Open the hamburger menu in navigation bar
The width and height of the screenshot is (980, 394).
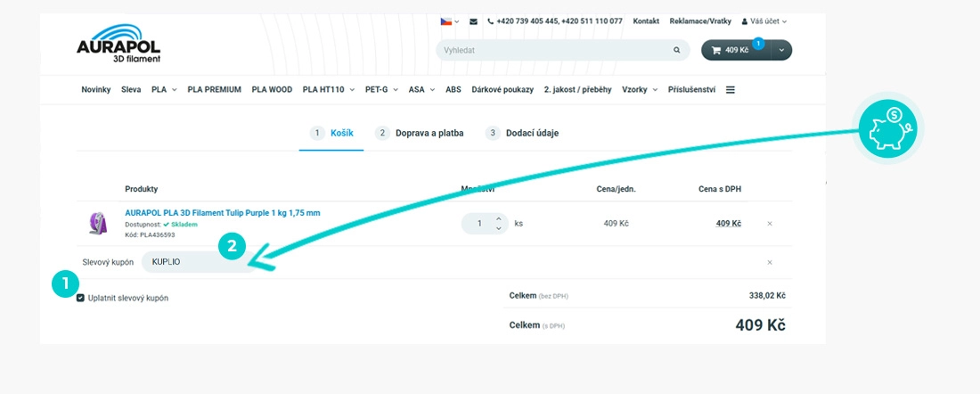[x=730, y=89]
